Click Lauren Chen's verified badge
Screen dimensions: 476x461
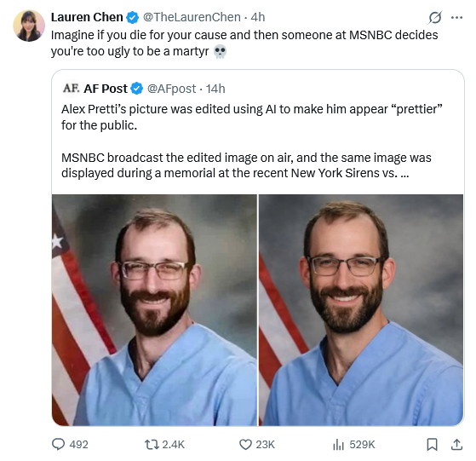132,17
